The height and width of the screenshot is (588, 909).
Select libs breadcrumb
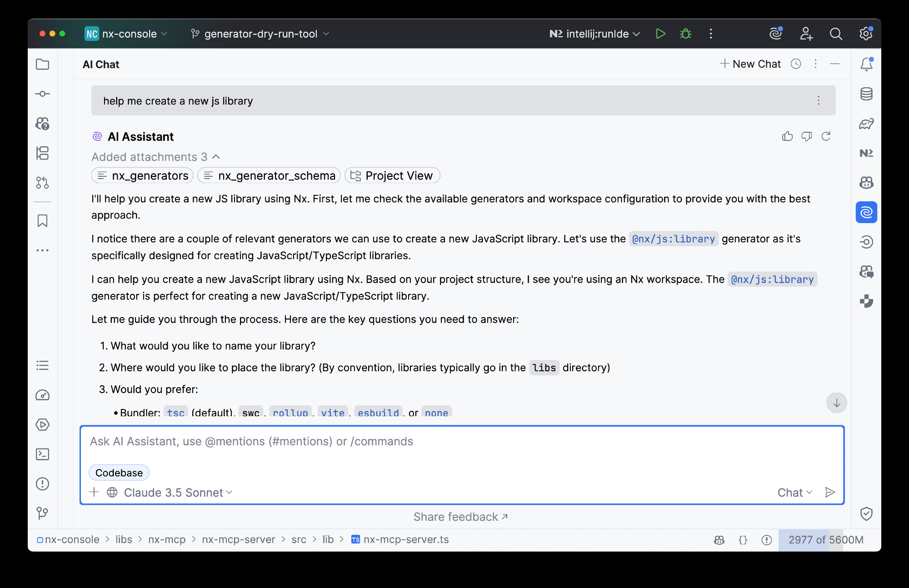pos(124,539)
